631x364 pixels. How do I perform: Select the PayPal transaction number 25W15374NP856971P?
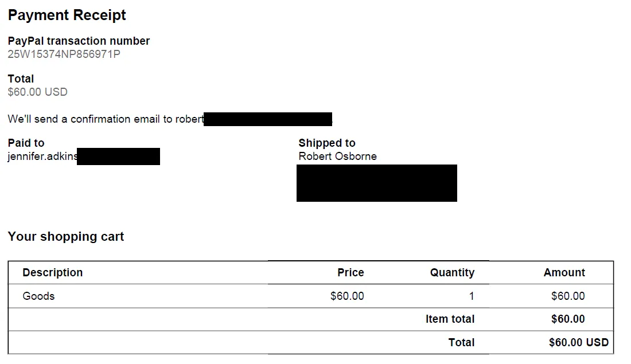(64, 54)
